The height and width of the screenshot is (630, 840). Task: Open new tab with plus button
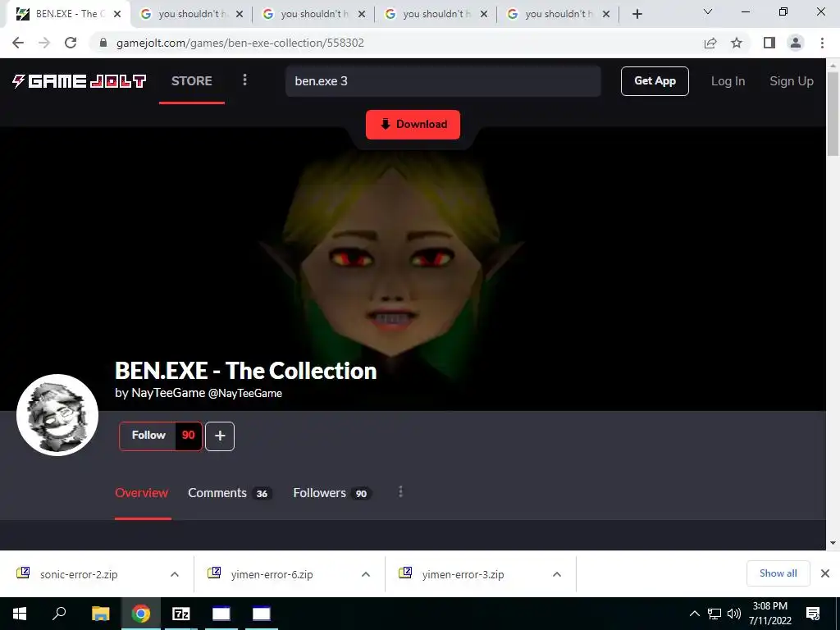click(x=637, y=15)
